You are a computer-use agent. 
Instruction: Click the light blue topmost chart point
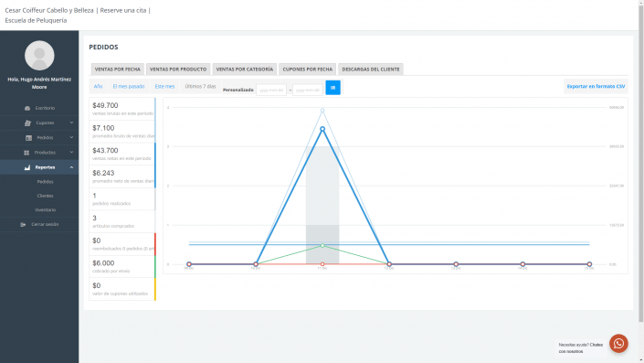[322, 110]
